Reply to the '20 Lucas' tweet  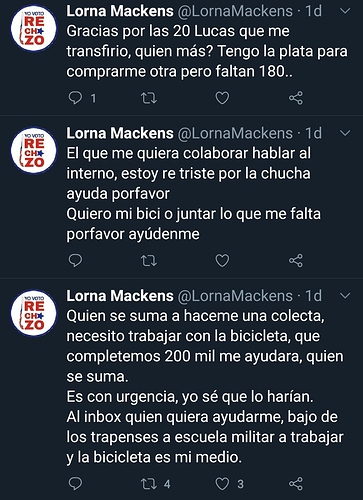(x=75, y=98)
